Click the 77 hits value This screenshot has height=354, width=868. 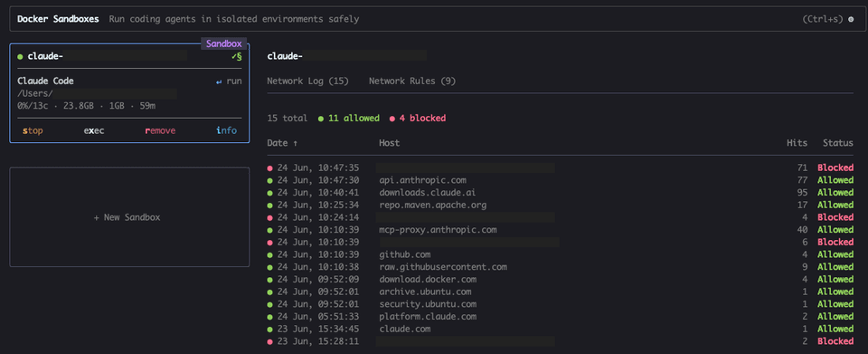point(802,180)
